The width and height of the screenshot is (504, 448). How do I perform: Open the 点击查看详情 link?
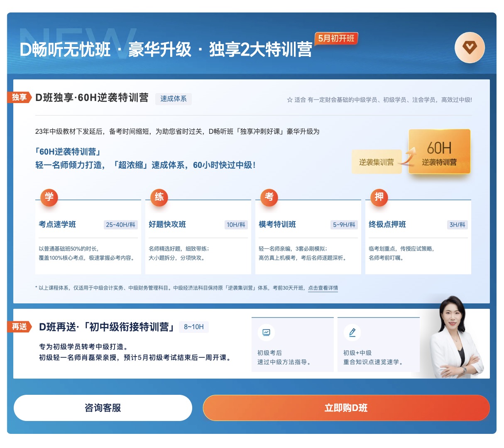pyautogui.click(x=323, y=288)
